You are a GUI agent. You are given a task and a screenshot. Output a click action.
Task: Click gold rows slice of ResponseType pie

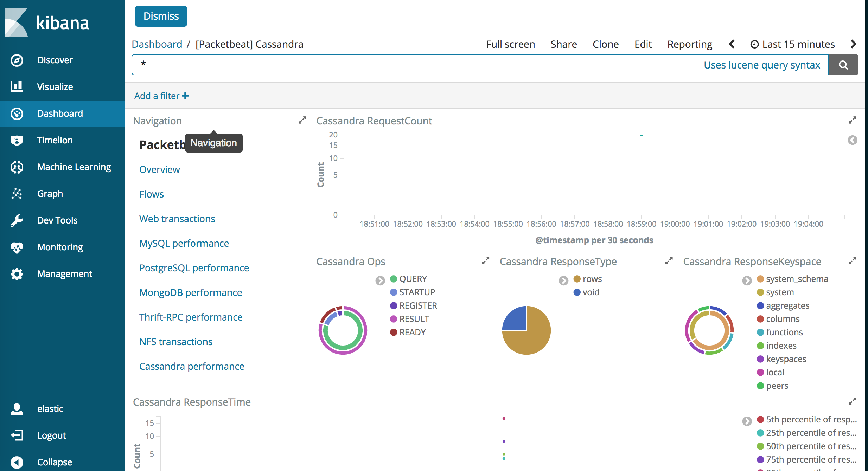pyautogui.click(x=535, y=339)
